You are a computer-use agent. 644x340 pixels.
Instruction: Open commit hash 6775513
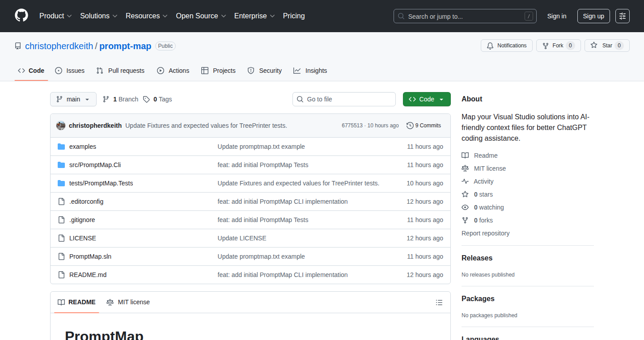pyautogui.click(x=352, y=126)
